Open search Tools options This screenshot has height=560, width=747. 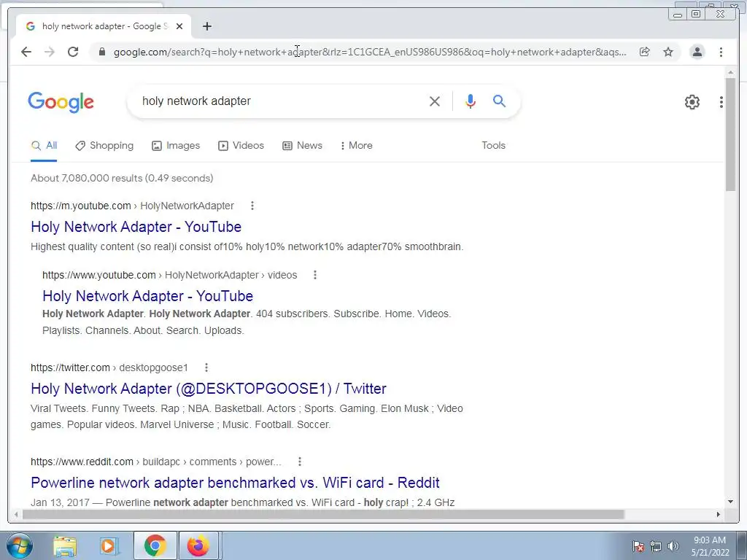(494, 146)
